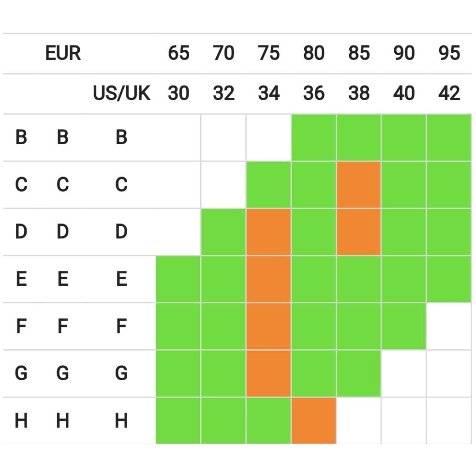This screenshot has width=476, height=476.
Task: Click the green 85 G size cell
Action: (358, 373)
